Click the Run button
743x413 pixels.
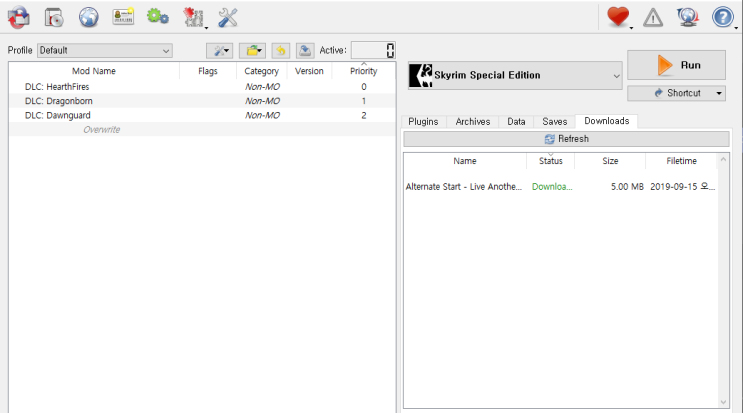676,65
